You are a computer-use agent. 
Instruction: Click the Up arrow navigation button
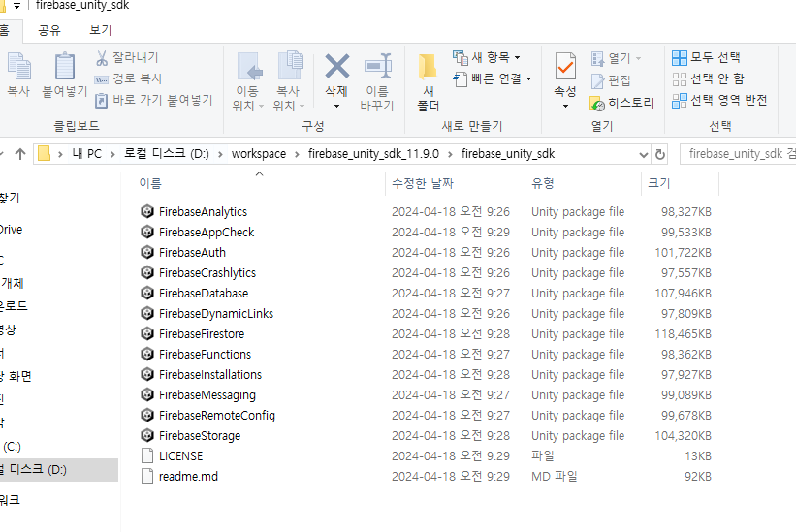(x=20, y=154)
